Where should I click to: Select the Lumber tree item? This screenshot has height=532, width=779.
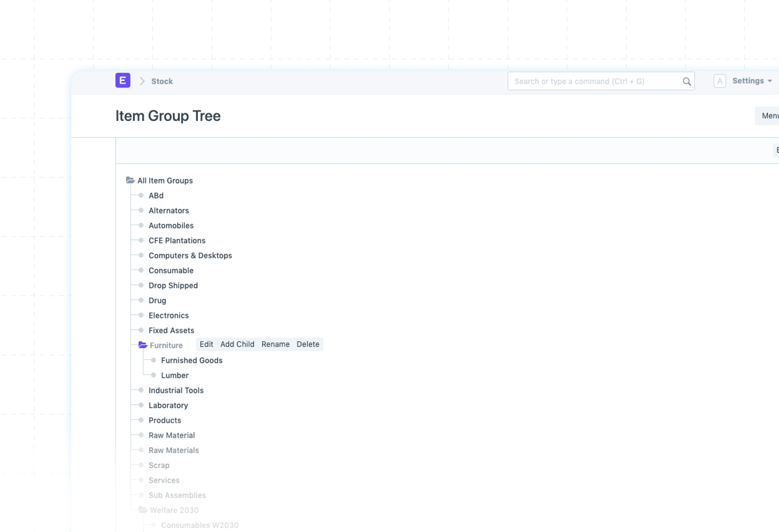coord(175,375)
